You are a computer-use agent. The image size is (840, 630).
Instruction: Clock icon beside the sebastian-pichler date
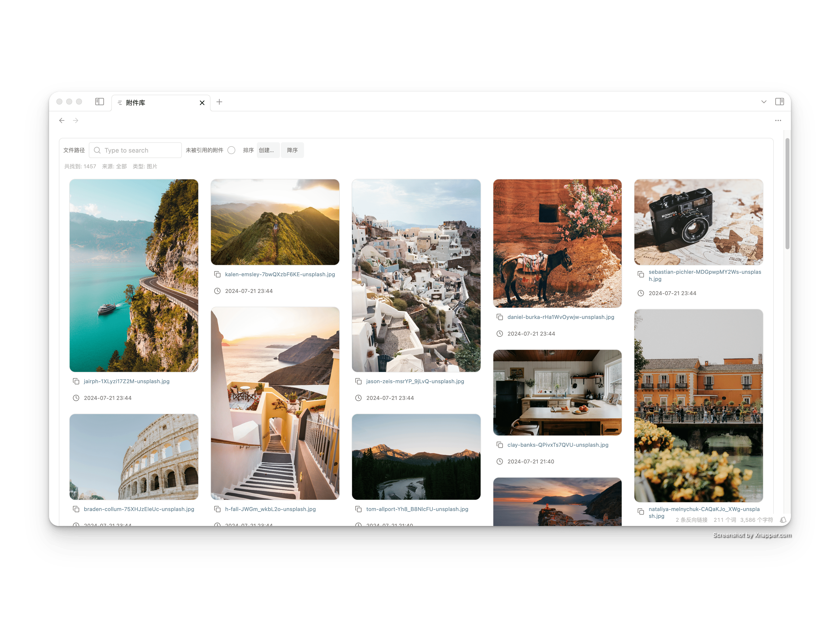tap(641, 293)
